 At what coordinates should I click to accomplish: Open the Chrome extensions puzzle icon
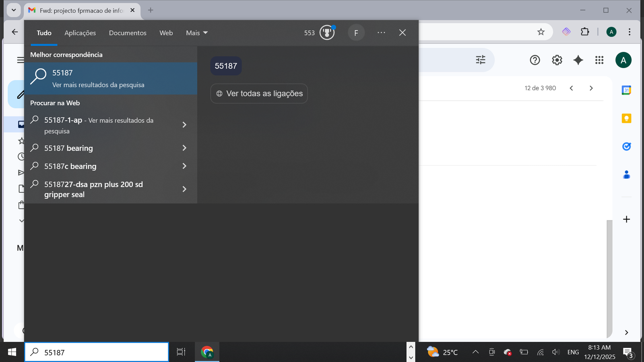pyautogui.click(x=585, y=31)
